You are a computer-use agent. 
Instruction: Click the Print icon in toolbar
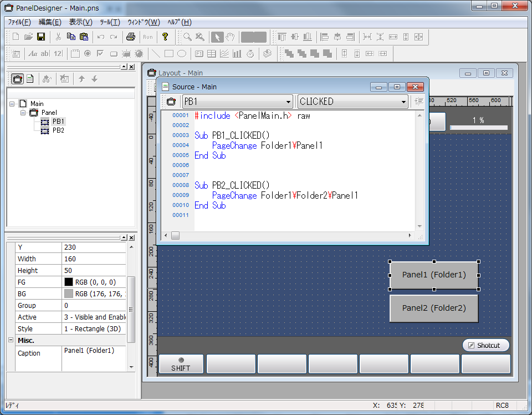click(130, 37)
